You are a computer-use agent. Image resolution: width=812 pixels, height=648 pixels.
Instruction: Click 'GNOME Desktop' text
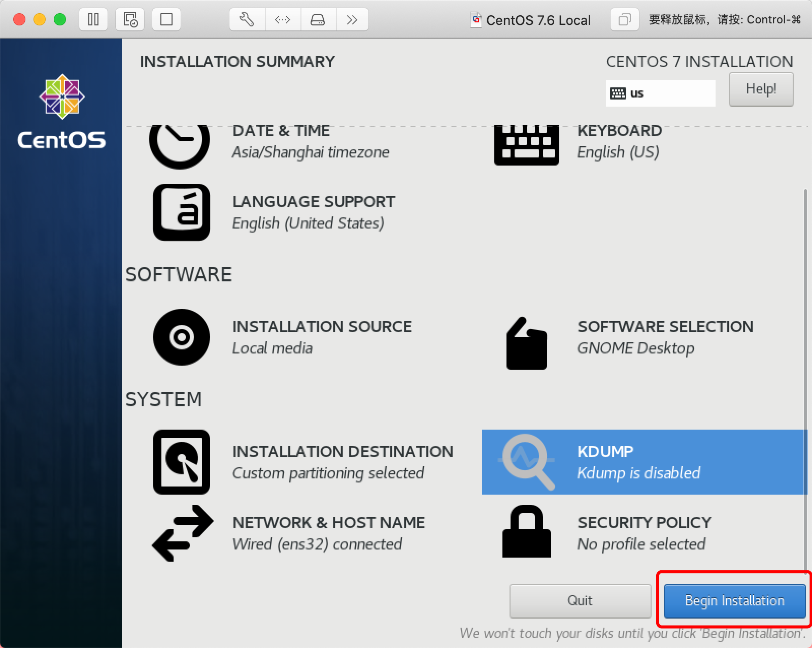coord(636,348)
